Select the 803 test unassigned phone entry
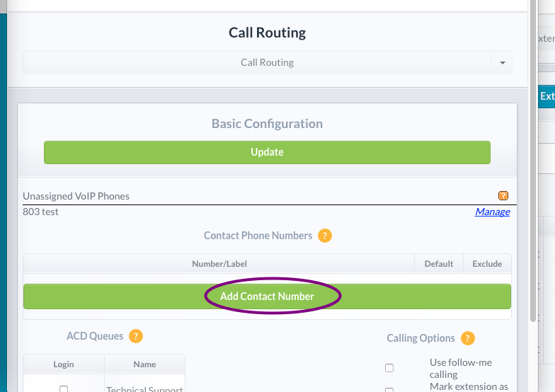This screenshot has height=392, width=555. click(41, 212)
